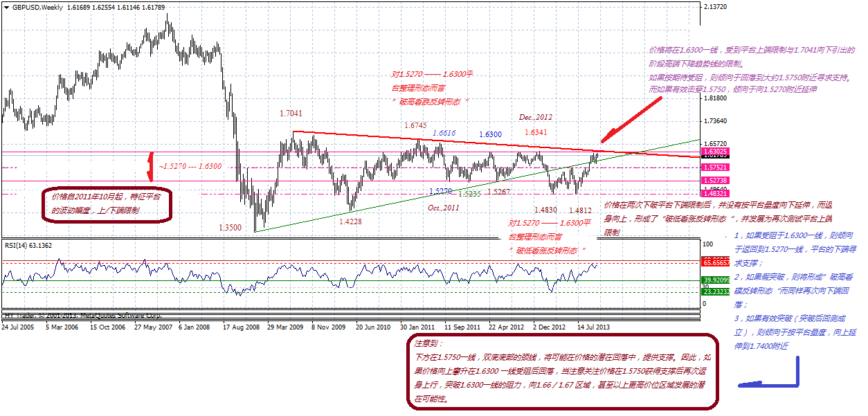Select the 1.4812 low price label
This screenshot has height=416, width=868.
click(580, 210)
